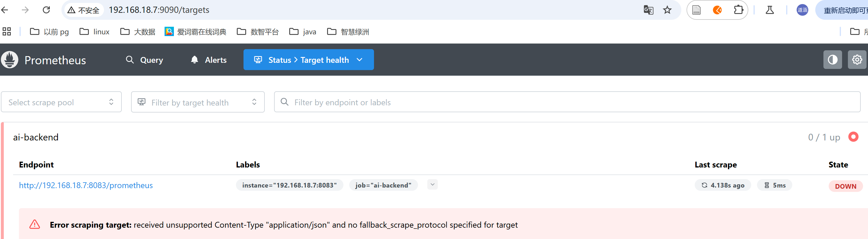Viewport: 868px width, 239px height.
Task: Click the DOWN state badge
Action: pos(845,186)
